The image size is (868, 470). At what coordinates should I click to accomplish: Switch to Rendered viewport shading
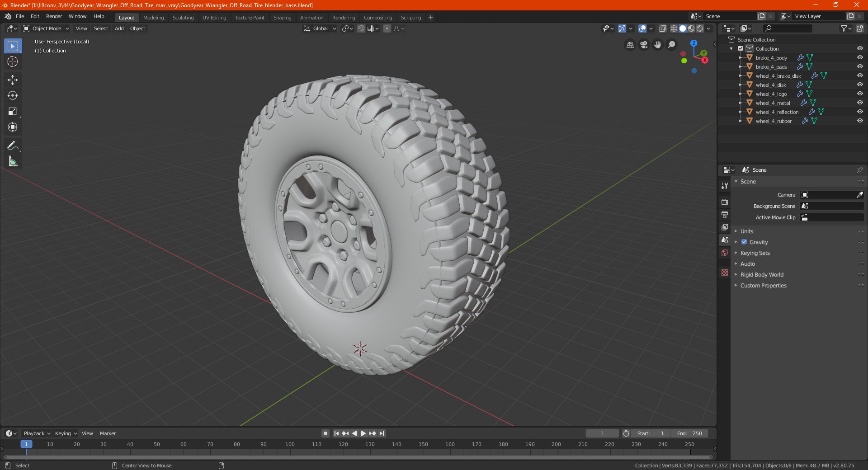click(700, 28)
